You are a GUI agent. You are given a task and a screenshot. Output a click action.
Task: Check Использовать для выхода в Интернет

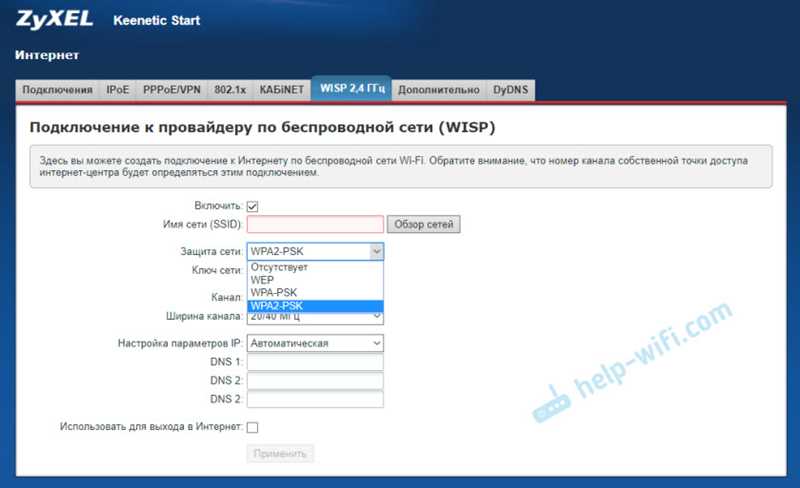click(x=253, y=427)
